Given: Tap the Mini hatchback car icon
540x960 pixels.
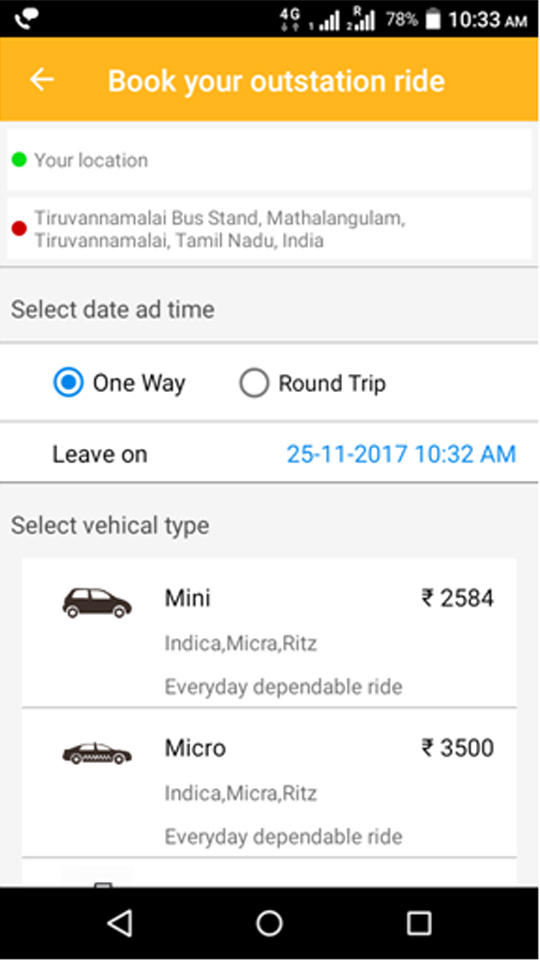Looking at the screenshot, I should click(x=97, y=603).
